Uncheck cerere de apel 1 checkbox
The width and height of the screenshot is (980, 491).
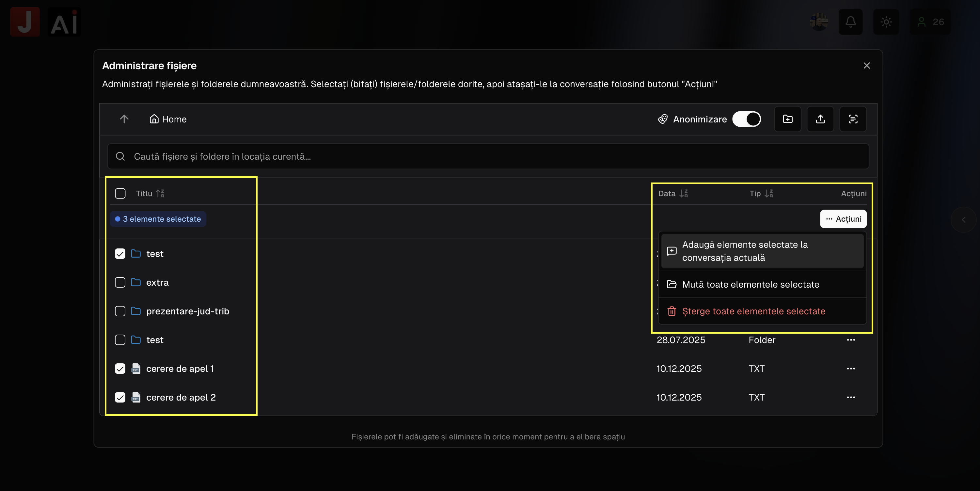120,369
